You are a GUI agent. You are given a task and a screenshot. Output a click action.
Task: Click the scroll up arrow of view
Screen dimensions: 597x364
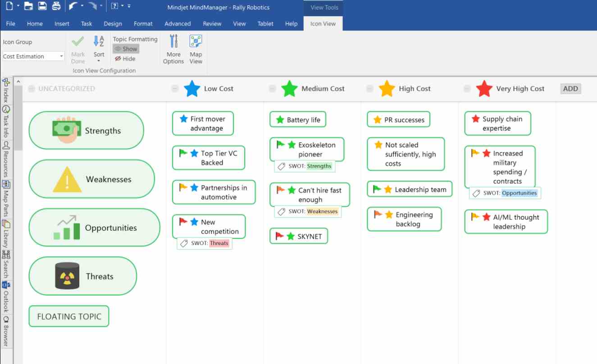[x=18, y=82]
